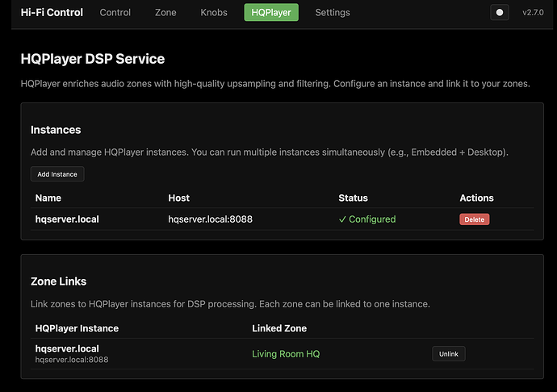Delete the hqserver.local instance

click(475, 219)
